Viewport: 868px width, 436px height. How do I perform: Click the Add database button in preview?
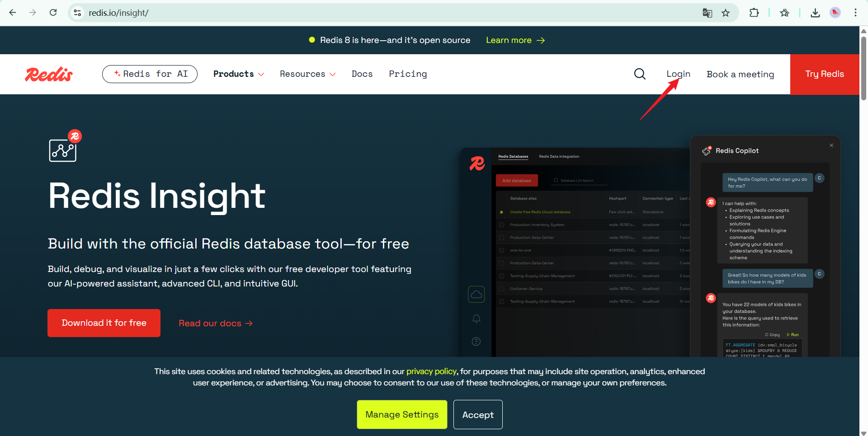[517, 181]
